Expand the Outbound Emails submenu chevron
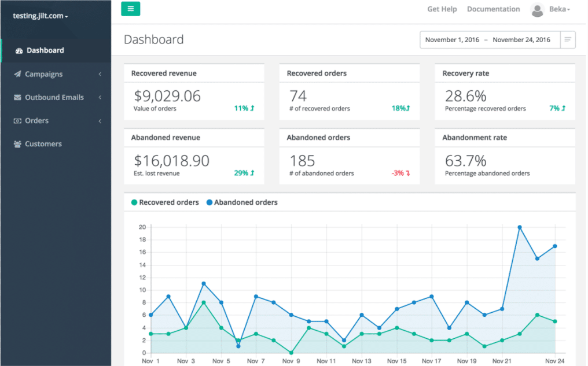Viewport: 588px width, 366px height. [100, 97]
